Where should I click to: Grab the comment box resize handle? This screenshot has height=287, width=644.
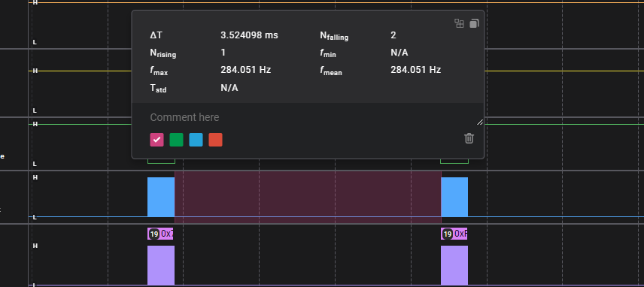(480, 122)
